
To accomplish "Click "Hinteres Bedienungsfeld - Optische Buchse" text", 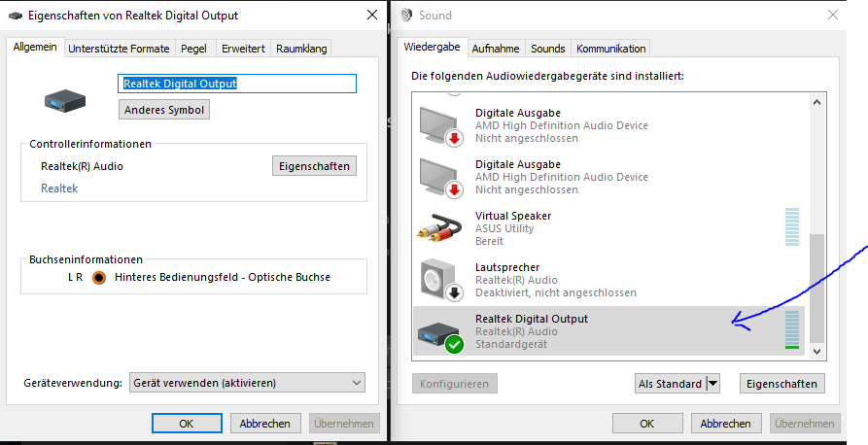I will pos(223,277).
